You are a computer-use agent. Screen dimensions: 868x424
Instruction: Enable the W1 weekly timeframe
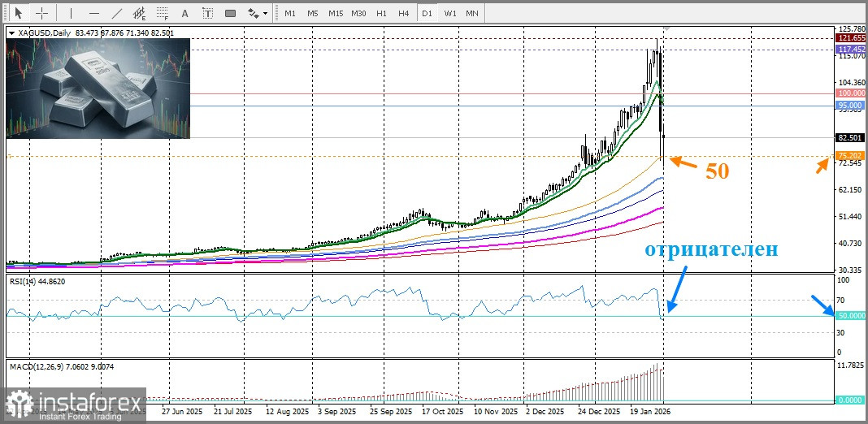(449, 13)
